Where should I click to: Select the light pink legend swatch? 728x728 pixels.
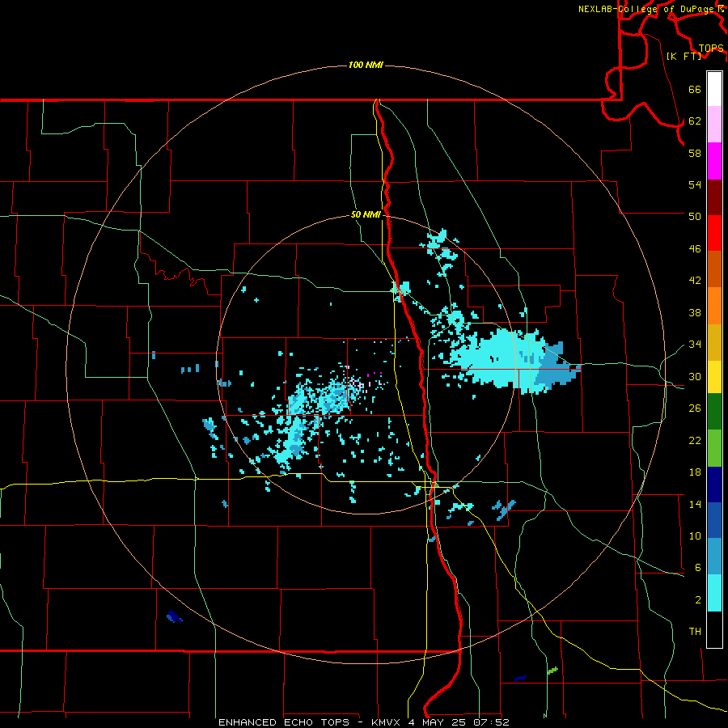point(714,124)
